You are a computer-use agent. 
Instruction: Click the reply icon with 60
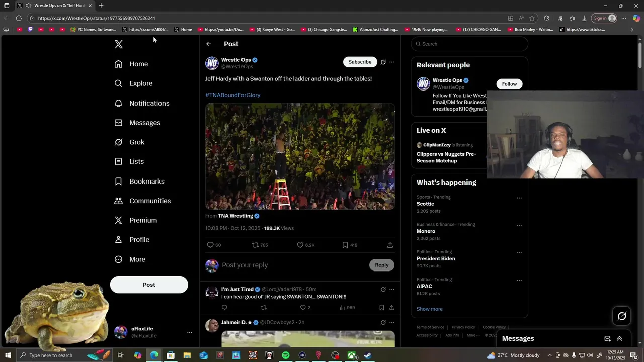[x=210, y=245]
